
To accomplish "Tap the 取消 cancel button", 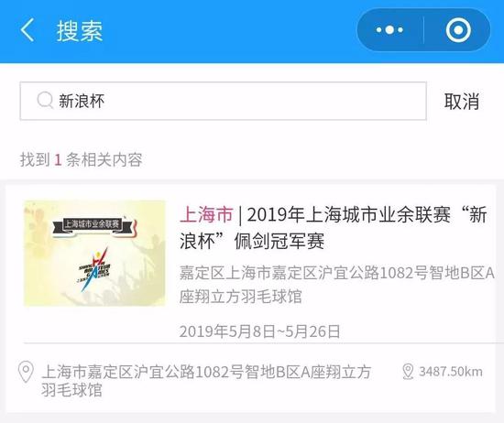I will [x=462, y=102].
